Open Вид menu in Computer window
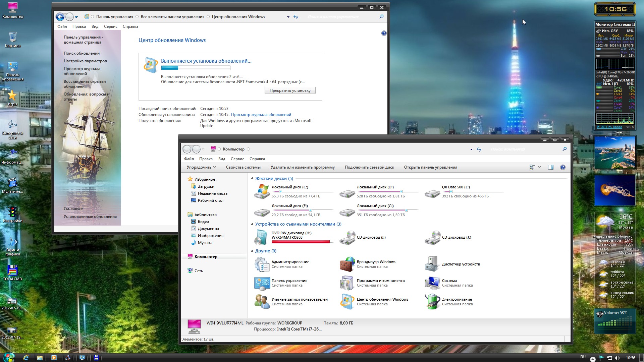 point(222,159)
